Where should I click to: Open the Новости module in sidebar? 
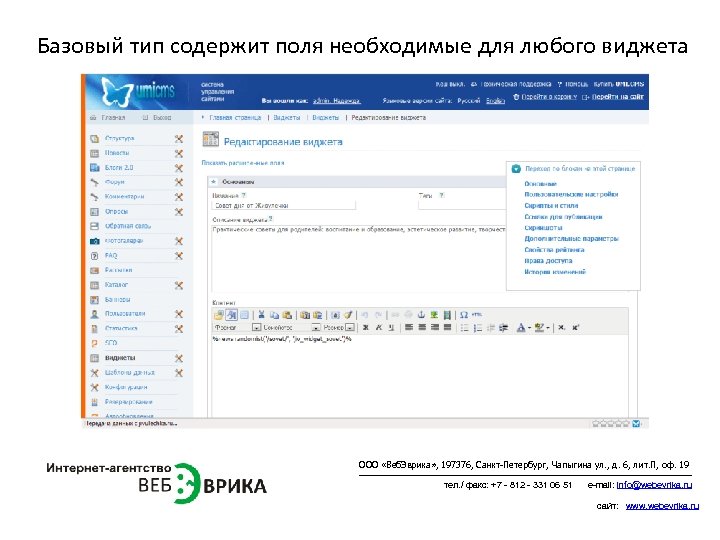pos(117,152)
